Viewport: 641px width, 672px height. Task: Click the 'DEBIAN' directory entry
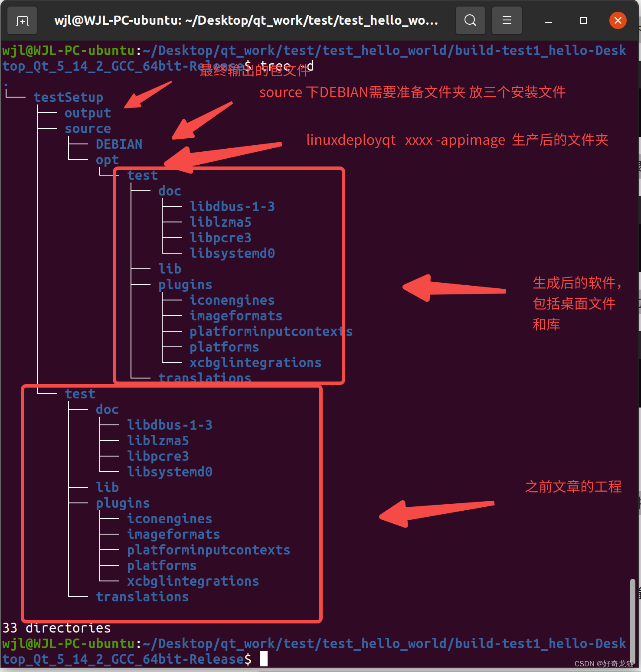[x=119, y=144]
